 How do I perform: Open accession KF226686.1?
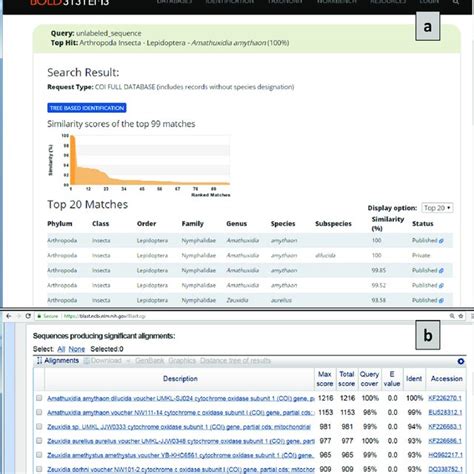click(x=445, y=441)
